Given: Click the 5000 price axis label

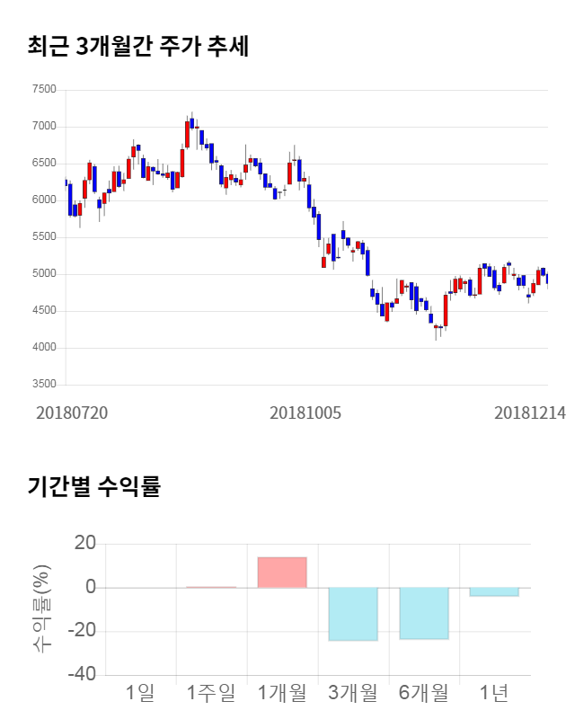Looking at the screenshot, I should [x=43, y=274].
